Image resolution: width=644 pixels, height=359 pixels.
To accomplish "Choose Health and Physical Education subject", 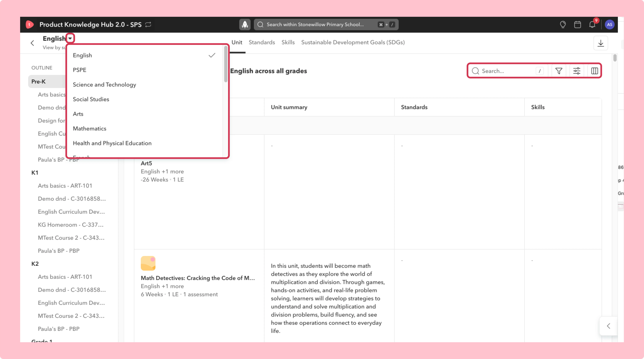I will 145,143.
